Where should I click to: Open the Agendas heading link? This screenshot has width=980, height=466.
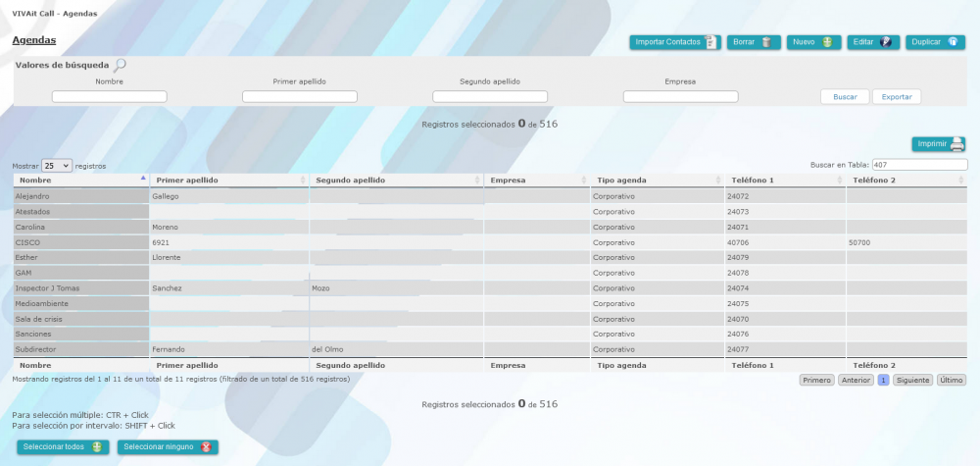point(33,40)
